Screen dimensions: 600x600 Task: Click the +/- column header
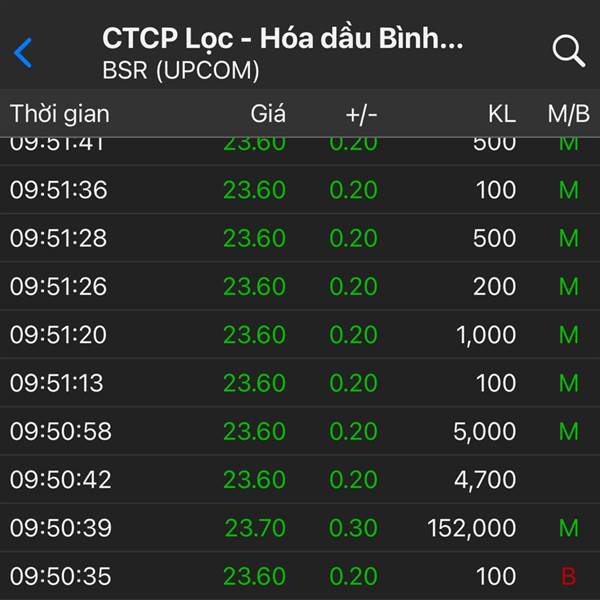pos(361,114)
